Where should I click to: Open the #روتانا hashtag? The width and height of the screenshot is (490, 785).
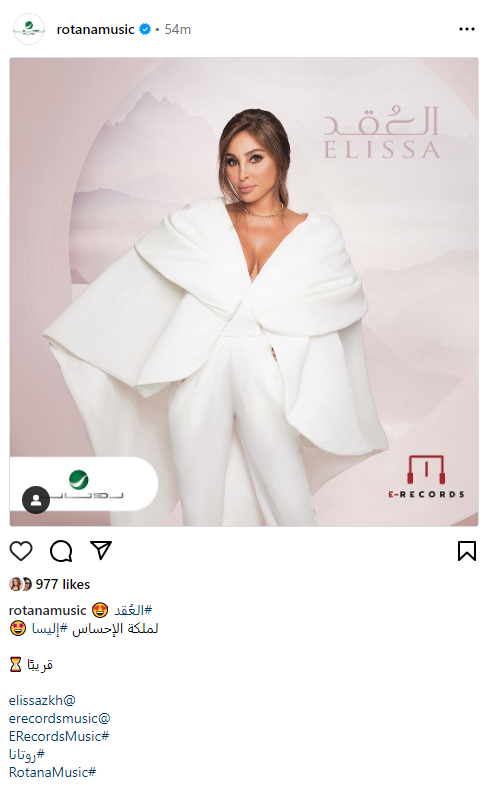[27, 754]
